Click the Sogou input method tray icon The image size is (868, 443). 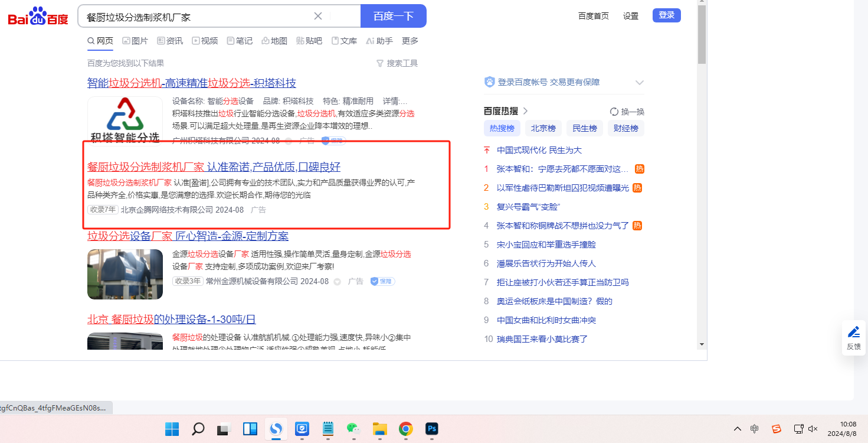click(777, 429)
